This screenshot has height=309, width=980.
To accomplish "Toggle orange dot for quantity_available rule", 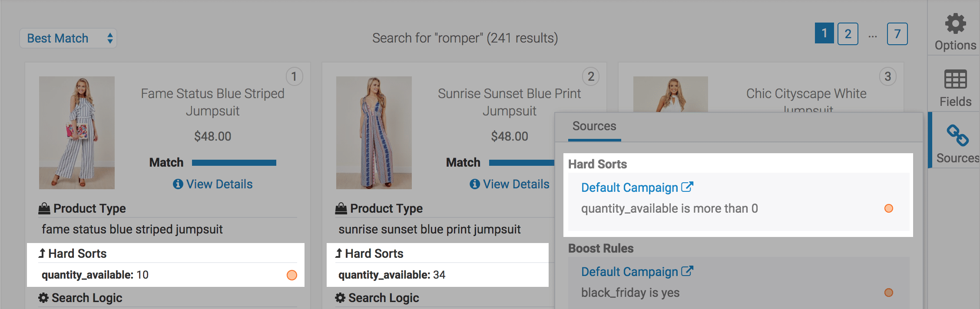I will 888,208.
